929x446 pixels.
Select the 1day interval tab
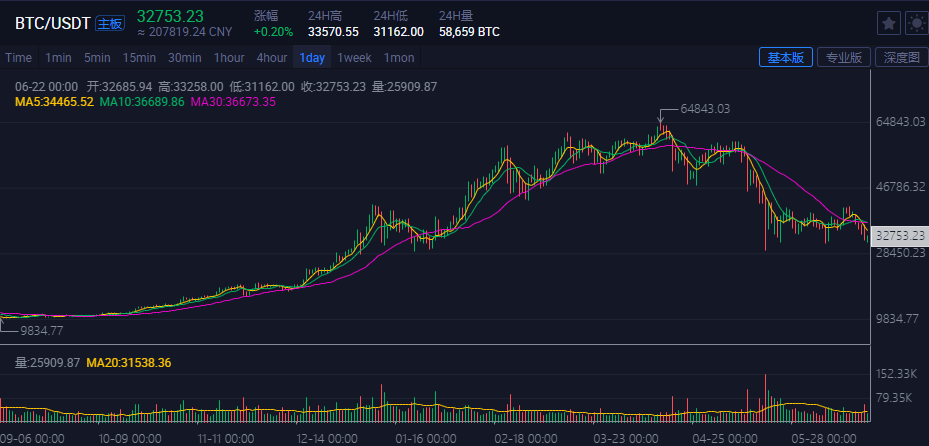coord(312,58)
